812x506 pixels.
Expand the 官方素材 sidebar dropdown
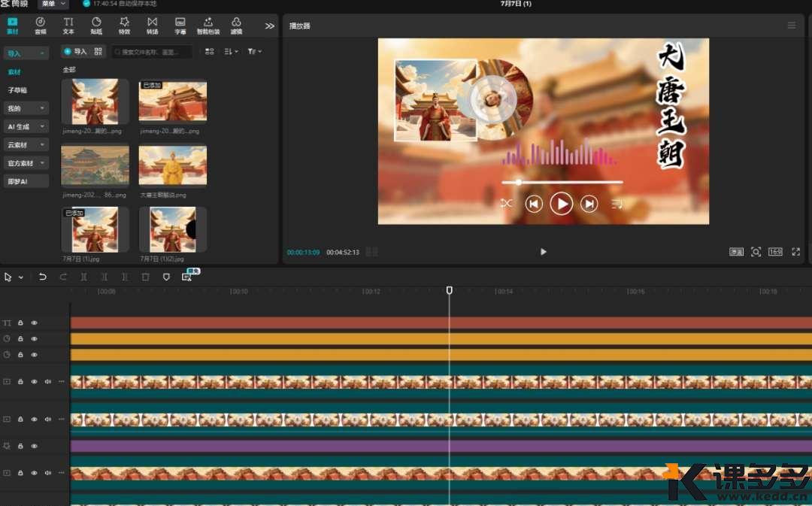(x=26, y=163)
